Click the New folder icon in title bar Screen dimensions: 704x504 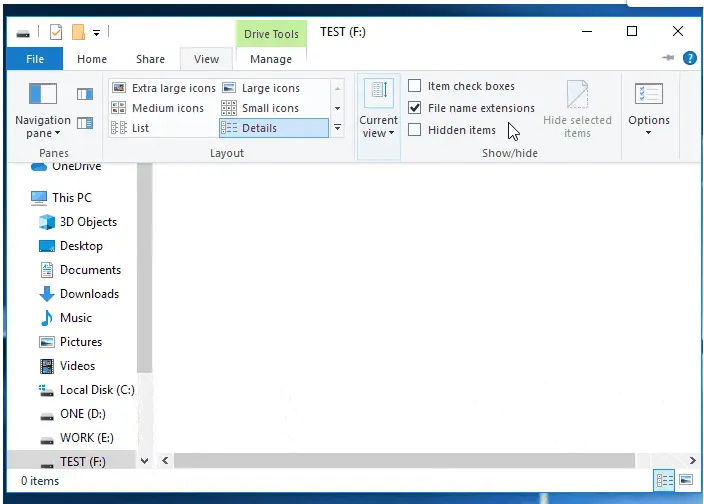click(x=78, y=32)
